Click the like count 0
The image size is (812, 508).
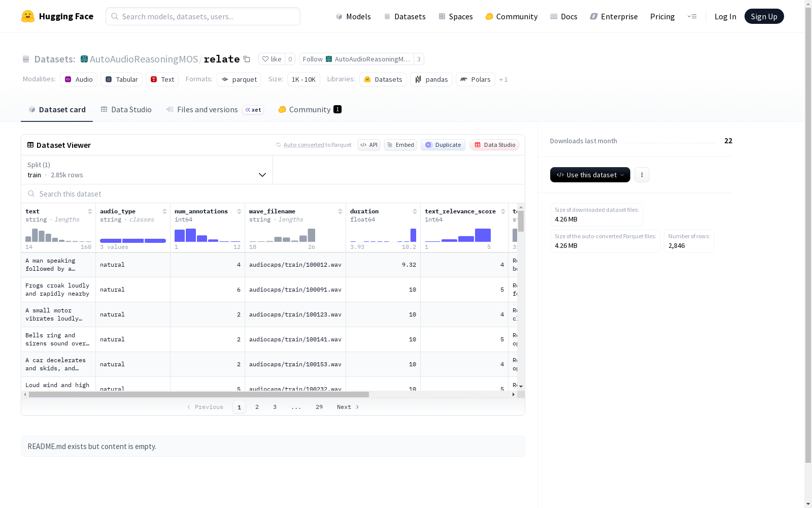290,59
